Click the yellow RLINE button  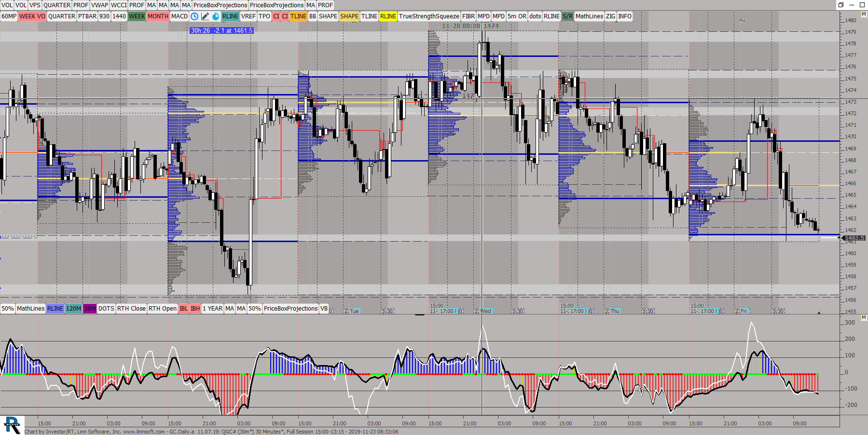[388, 16]
